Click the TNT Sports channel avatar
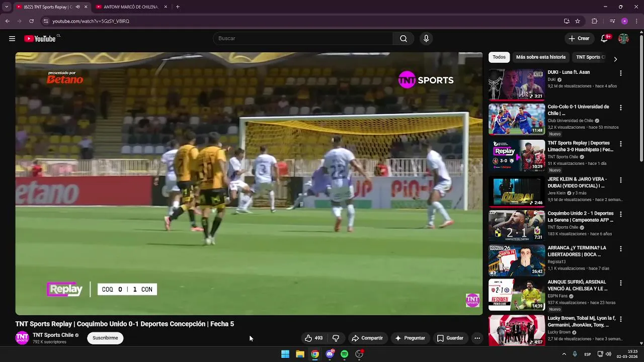Image resolution: width=644 pixels, height=362 pixels. pos(22,338)
